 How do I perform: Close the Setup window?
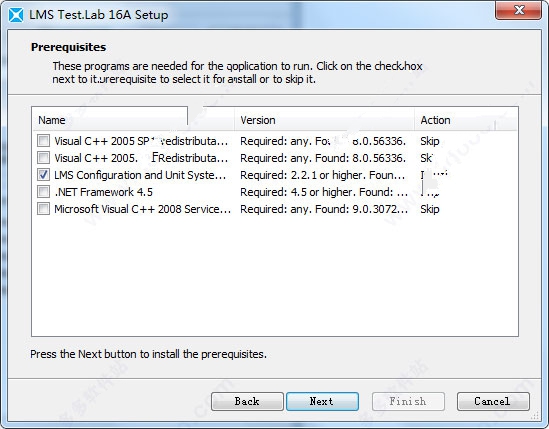519,10
